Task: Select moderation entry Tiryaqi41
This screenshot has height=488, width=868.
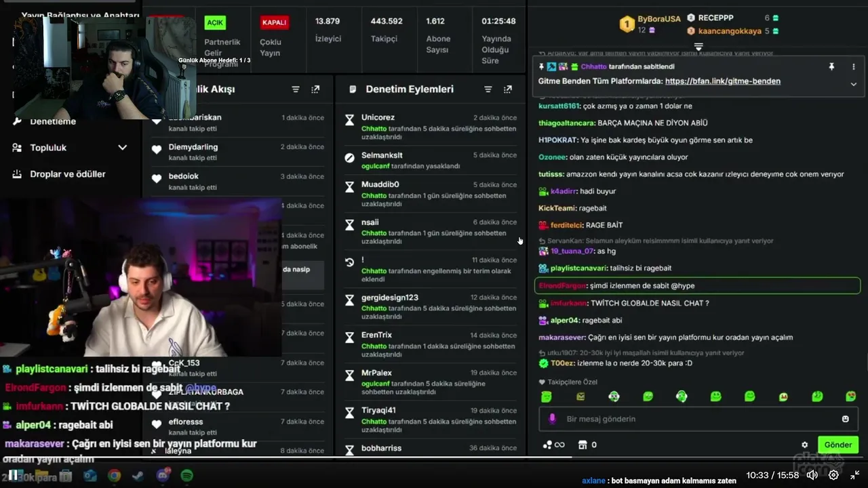Action: [x=430, y=420]
